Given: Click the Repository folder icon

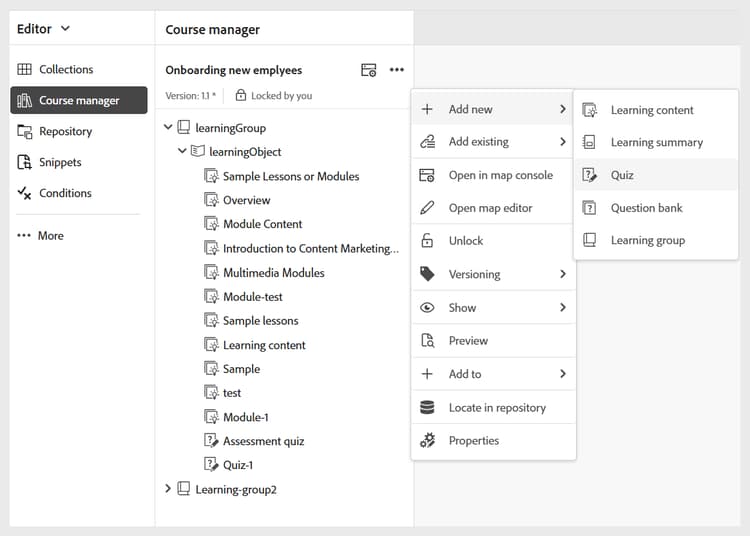Looking at the screenshot, I should [25, 131].
